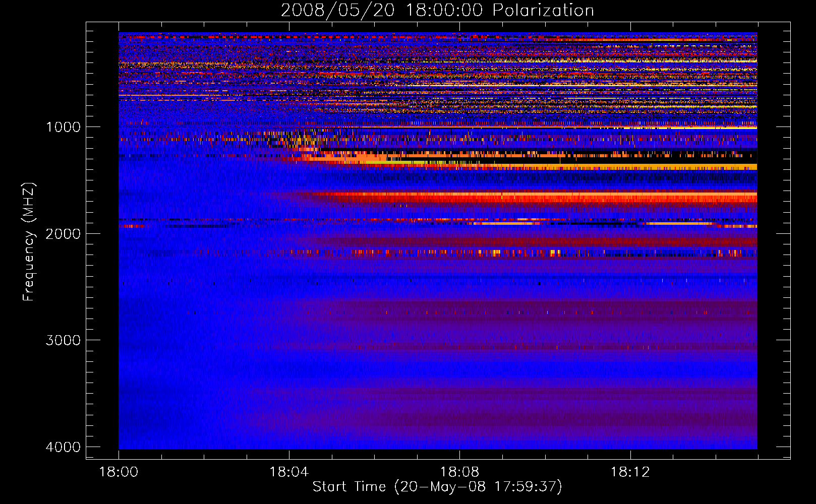Click the "Start Time (20-May-08 17:59:37)" label

[x=437, y=487]
